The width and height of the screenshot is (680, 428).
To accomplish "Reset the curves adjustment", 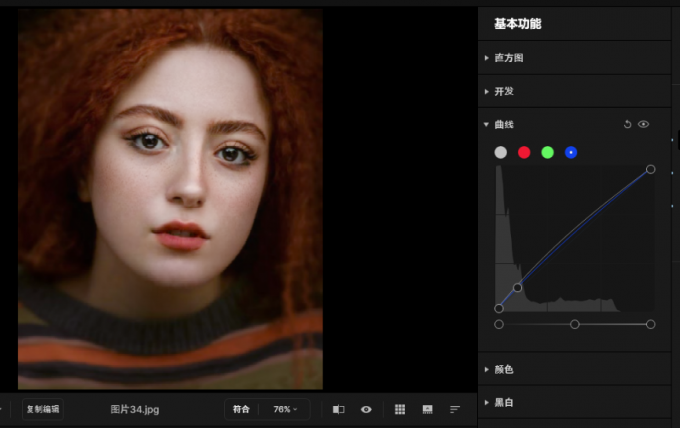I will [628, 125].
